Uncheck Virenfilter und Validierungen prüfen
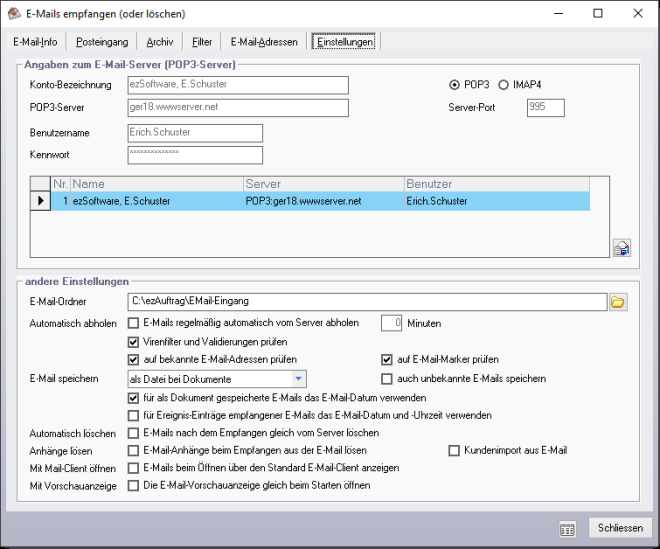The height and width of the screenshot is (549, 660). coord(133,341)
